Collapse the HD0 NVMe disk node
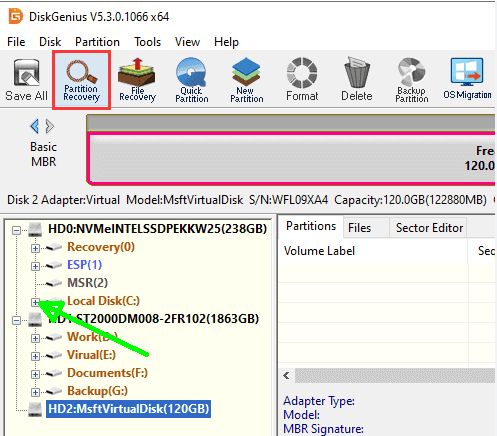The width and height of the screenshot is (497, 436). pos(16,230)
